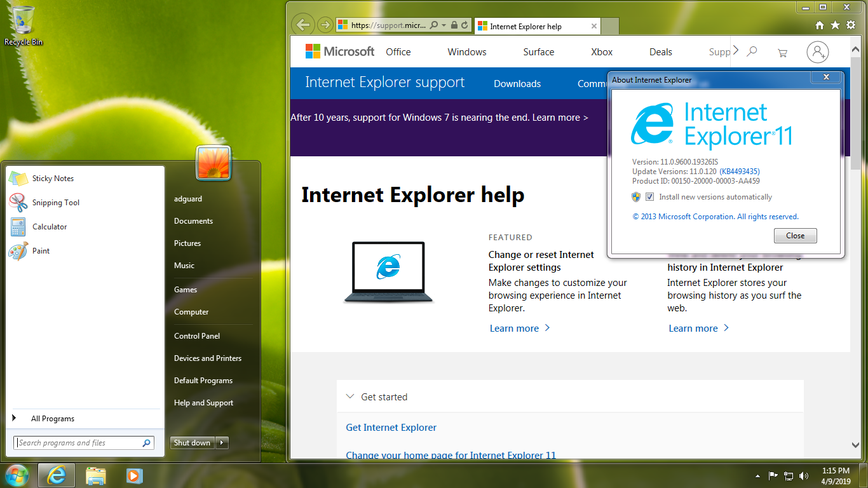The image size is (868, 488).
Task: Click Internet Explorer taskbar icon
Action: [x=57, y=475]
